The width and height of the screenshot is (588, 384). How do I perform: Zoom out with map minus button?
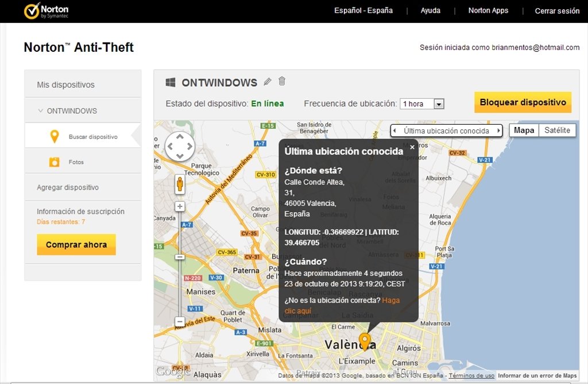tap(180, 322)
